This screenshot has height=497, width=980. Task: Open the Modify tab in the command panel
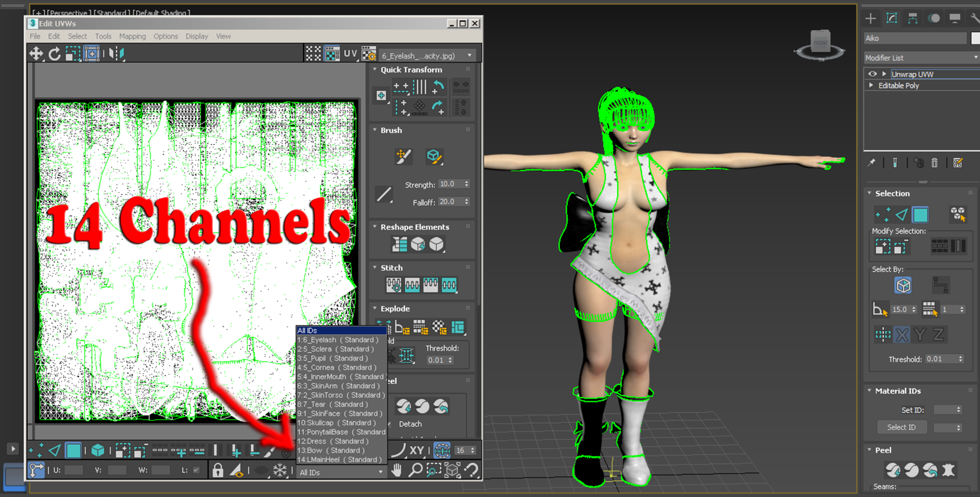pos(892,19)
